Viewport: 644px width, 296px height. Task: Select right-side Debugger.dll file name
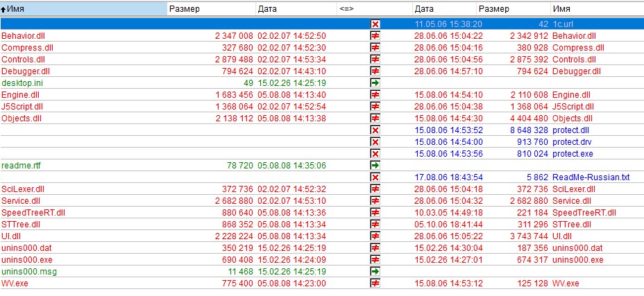pos(577,71)
